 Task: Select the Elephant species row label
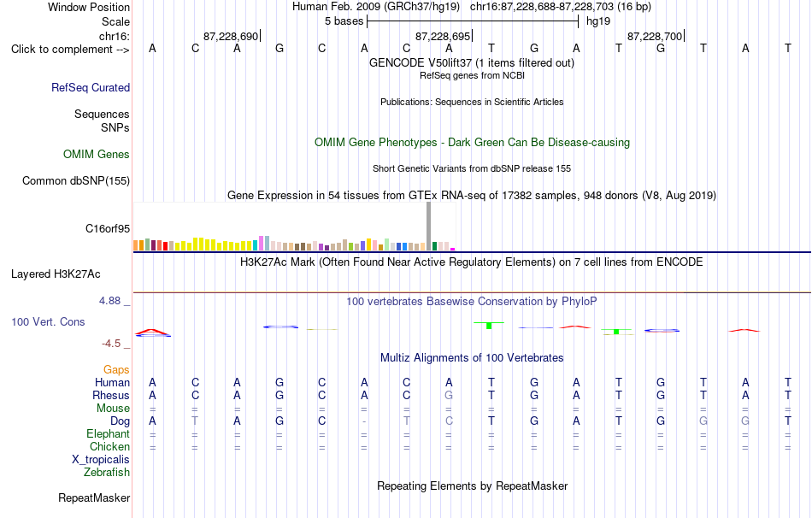point(108,433)
